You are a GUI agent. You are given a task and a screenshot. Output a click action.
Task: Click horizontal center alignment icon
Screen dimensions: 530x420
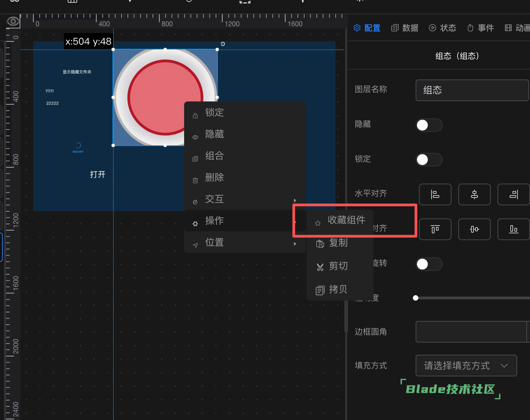474,194
